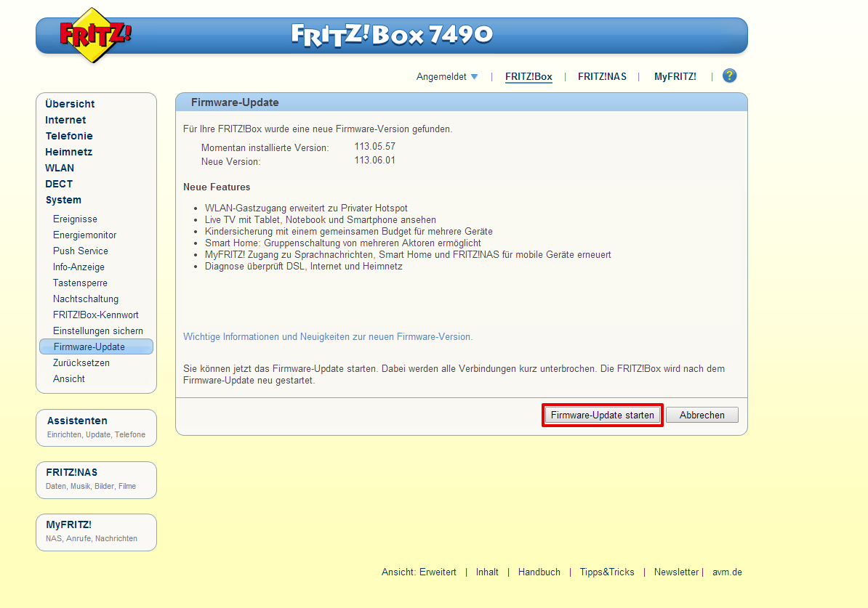This screenshot has height=608, width=868.
Task: Open the Handbuch footer link
Action: tap(539, 572)
